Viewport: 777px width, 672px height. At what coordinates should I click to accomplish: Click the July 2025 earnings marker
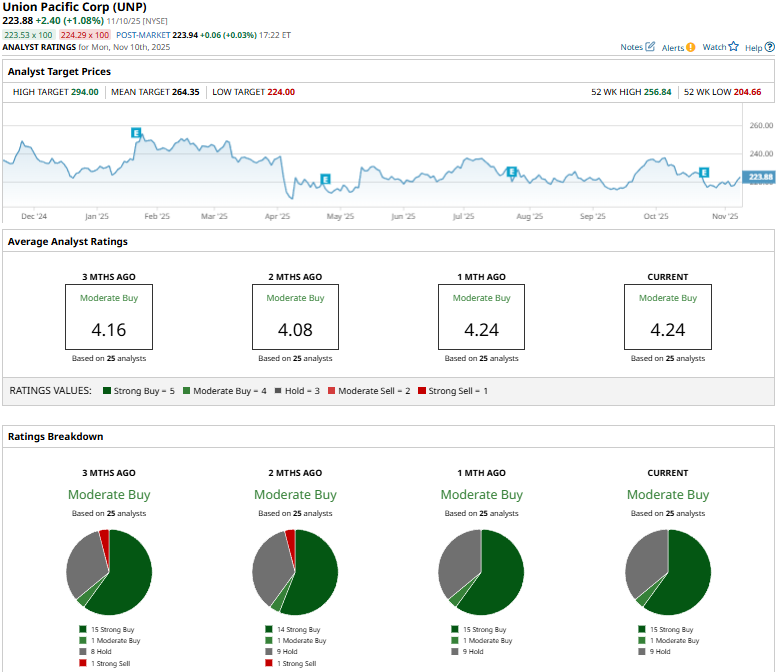[511, 172]
